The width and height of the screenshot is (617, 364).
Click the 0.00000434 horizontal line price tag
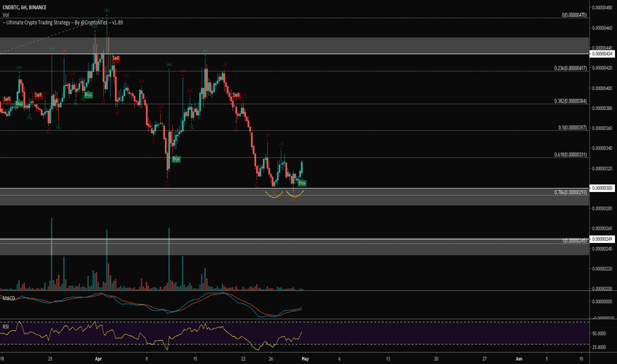pyautogui.click(x=602, y=54)
